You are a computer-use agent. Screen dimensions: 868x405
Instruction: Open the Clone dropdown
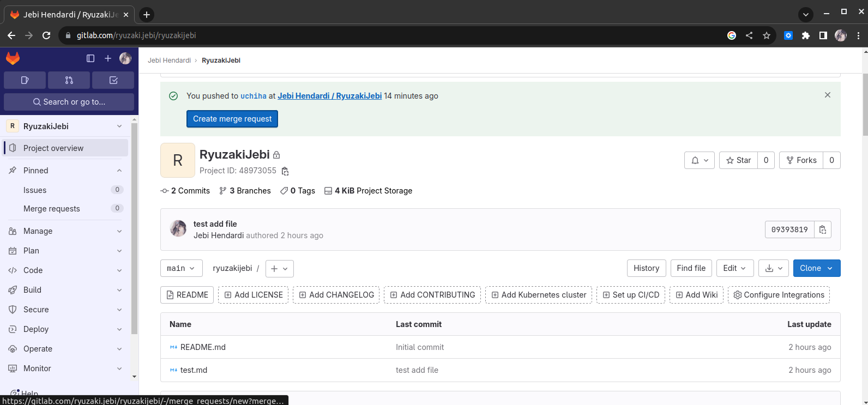pyautogui.click(x=817, y=268)
